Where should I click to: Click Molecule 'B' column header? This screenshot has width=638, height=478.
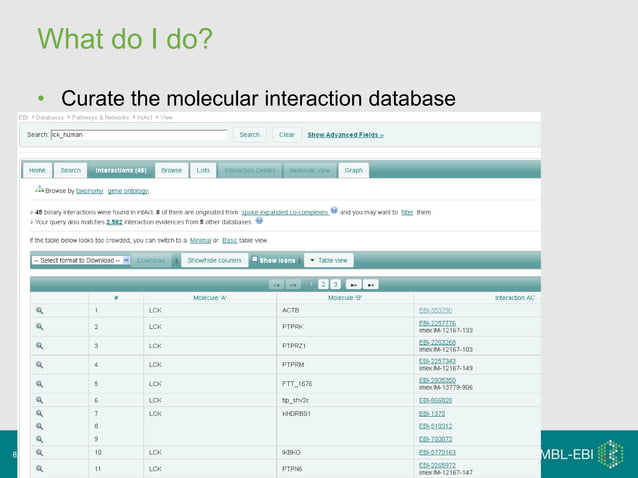345,298
